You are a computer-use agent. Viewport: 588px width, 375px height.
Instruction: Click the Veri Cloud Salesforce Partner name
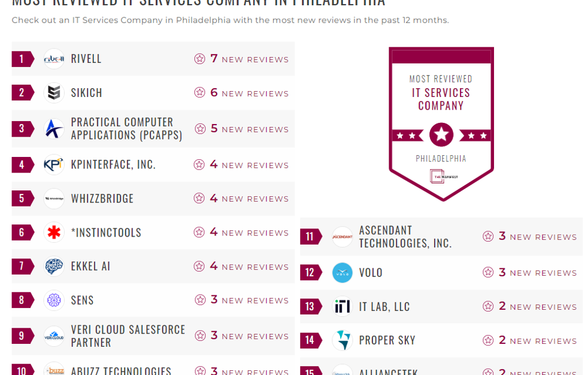point(128,336)
